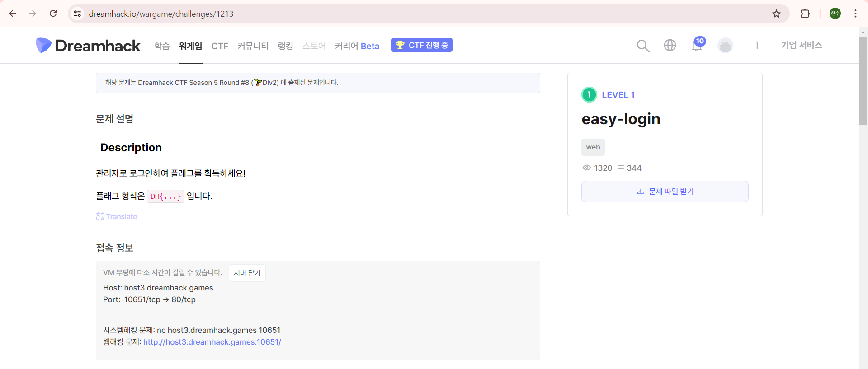This screenshot has width=868, height=369.
Task: Bookmark this page with the star icon
Action: coord(776,14)
